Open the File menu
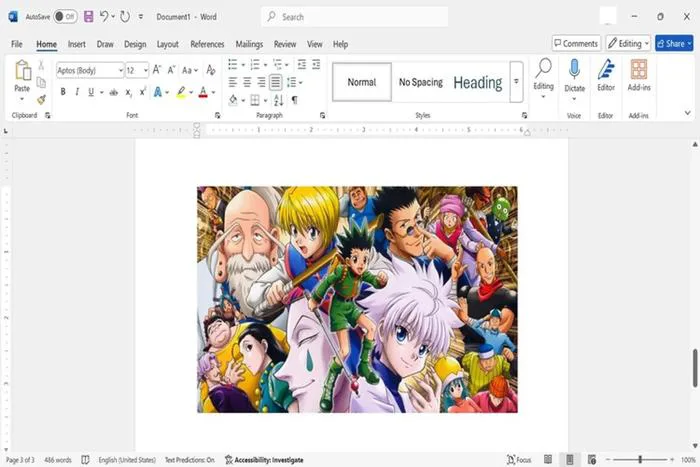The image size is (700, 467). [17, 44]
